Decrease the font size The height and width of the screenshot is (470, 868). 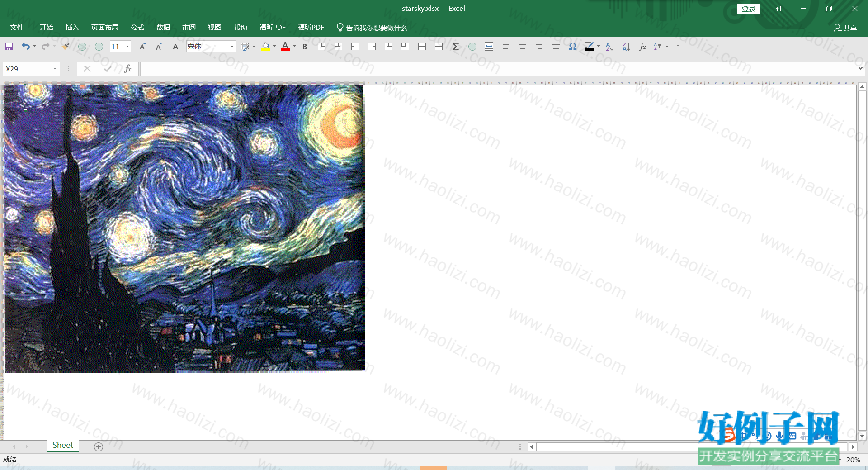click(159, 47)
